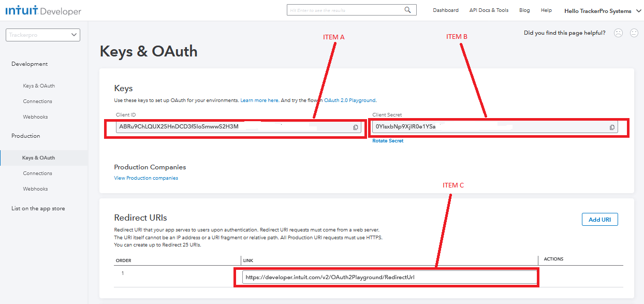Image resolution: width=644 pixels, height=304 pixels.
Task: Click into the Client ID field
Action: [239, 127]
